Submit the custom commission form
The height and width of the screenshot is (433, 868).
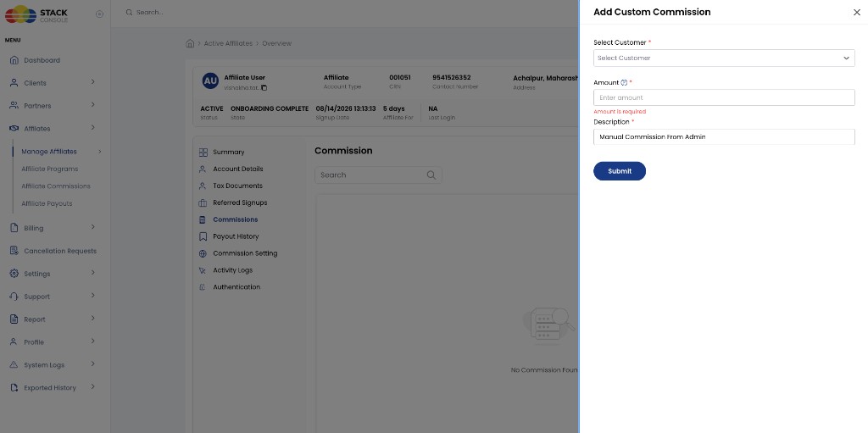click(x=620, y=171)
